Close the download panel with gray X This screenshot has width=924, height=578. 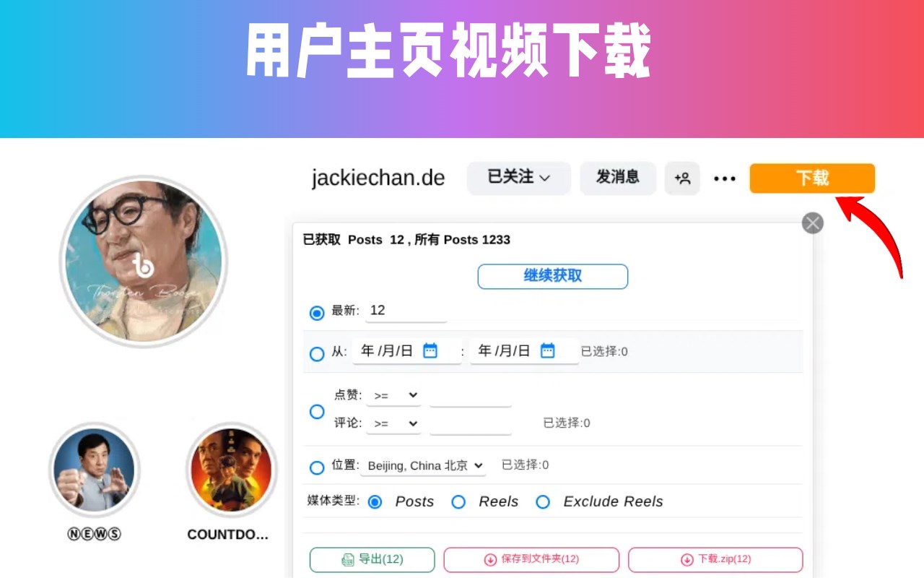[x=813, y=223]
